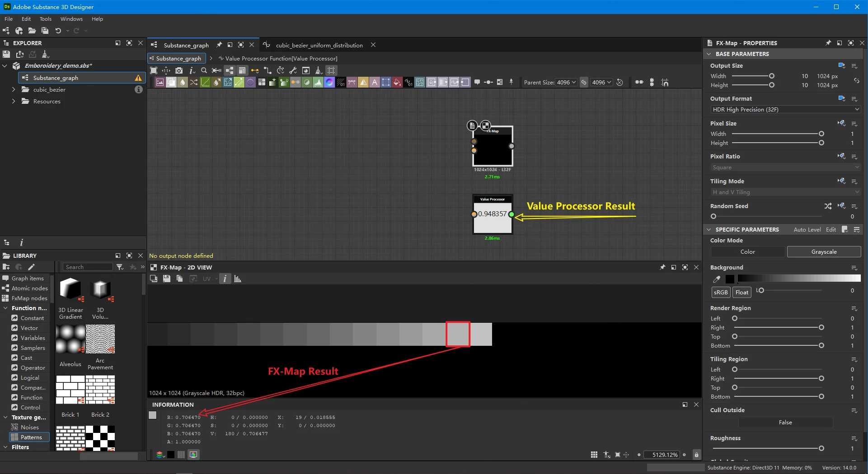
Task: Select Color color mode
Action: 747,252
